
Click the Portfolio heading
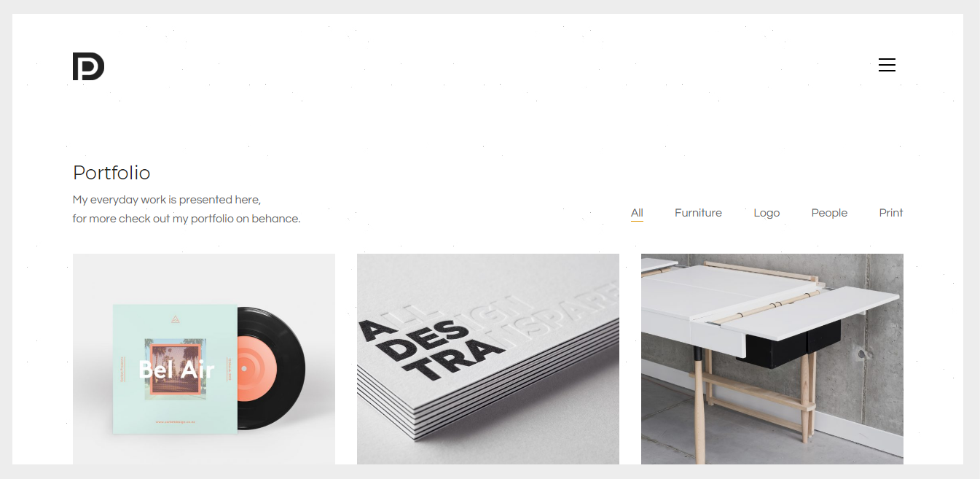click(111, 173)
